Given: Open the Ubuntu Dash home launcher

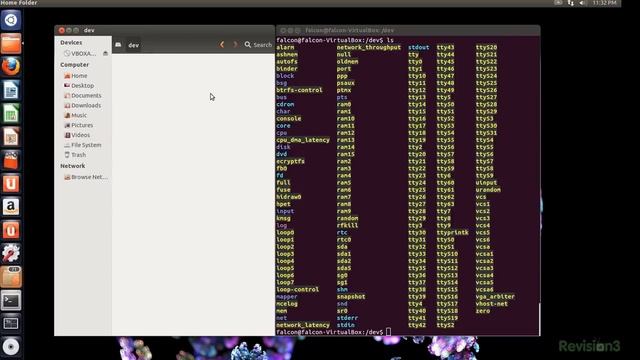Looking at the screenshot, I should click(x=11, y=20).
